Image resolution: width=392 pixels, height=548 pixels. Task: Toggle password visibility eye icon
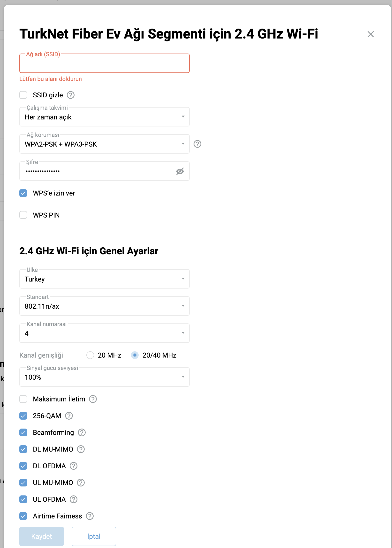click(180, 171)
